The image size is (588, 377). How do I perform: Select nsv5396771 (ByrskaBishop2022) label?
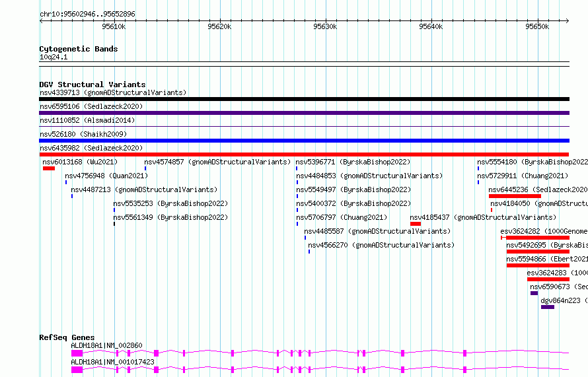tap(353, 162)
